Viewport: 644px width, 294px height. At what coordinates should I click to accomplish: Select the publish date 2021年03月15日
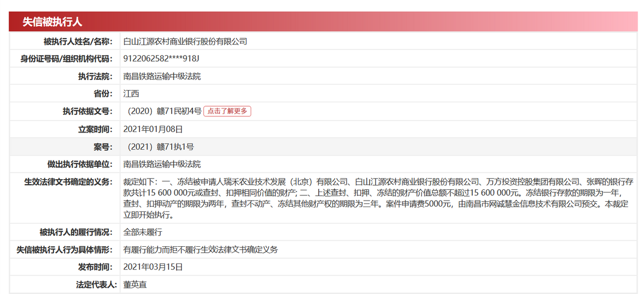[153, 267]
